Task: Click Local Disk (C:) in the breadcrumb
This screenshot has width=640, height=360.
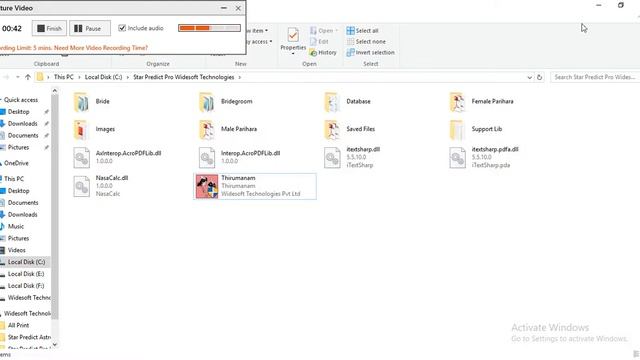Action: pyautogui.click(x=103, y=77)
